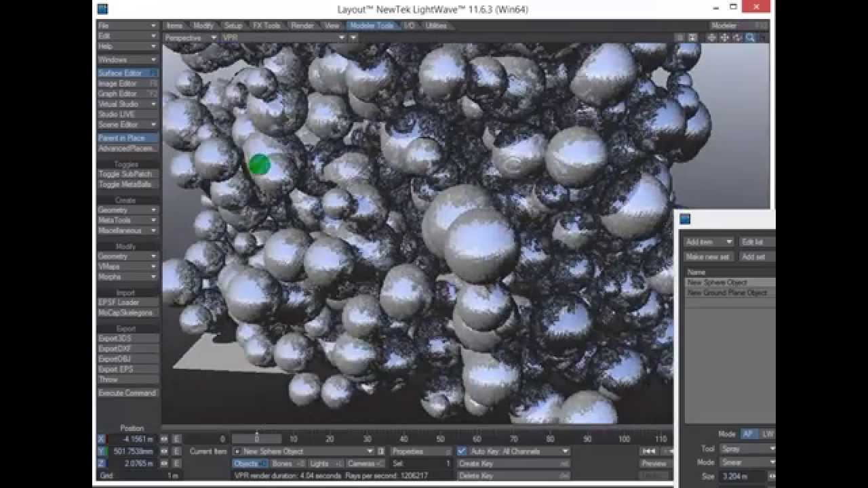The height and width of the screenshot is (488, 868).
Task: Select Cameras edit mode
Action: (x=365, y=464)
